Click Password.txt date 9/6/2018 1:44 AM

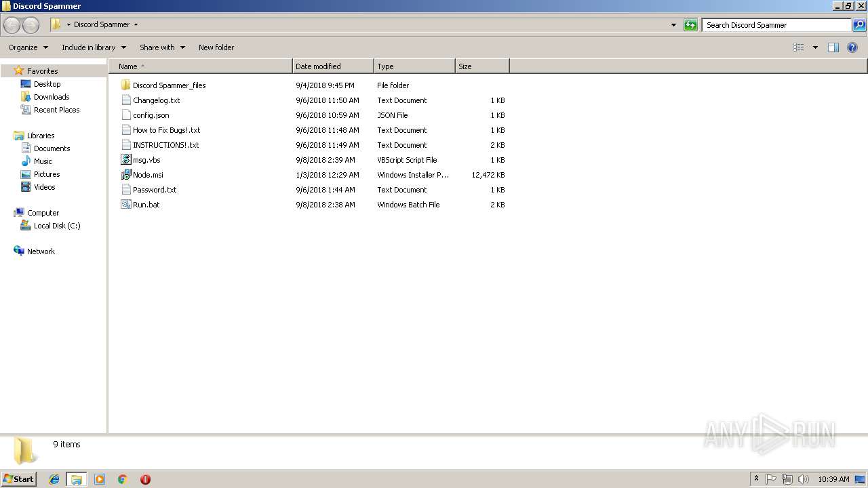pyautogui.click(x=325, y=190)
